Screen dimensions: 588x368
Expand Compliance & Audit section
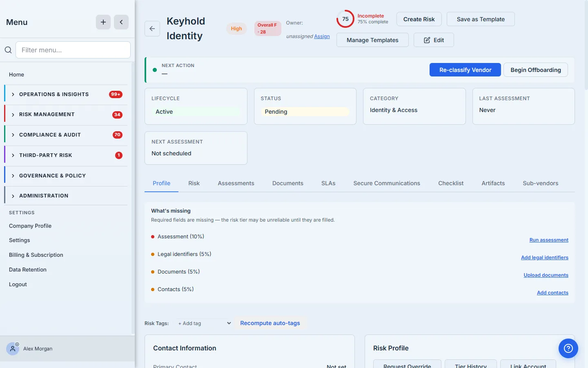point(66,135)
